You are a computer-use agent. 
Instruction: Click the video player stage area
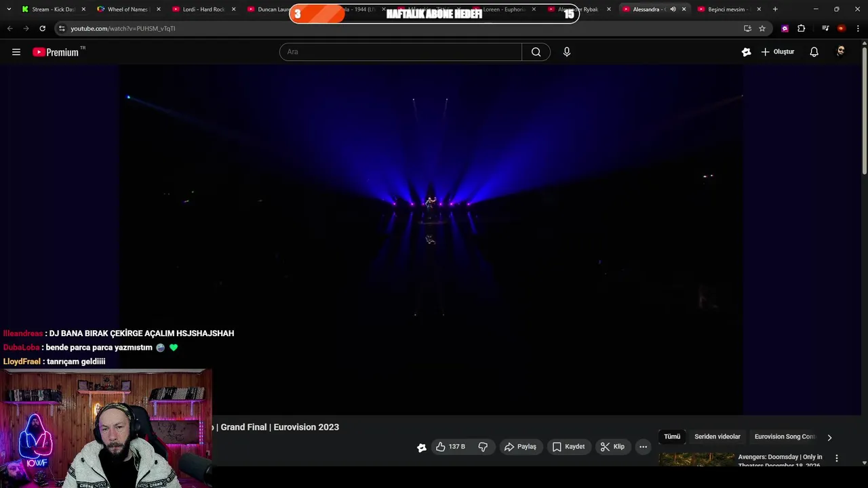(x=431, y=239)
